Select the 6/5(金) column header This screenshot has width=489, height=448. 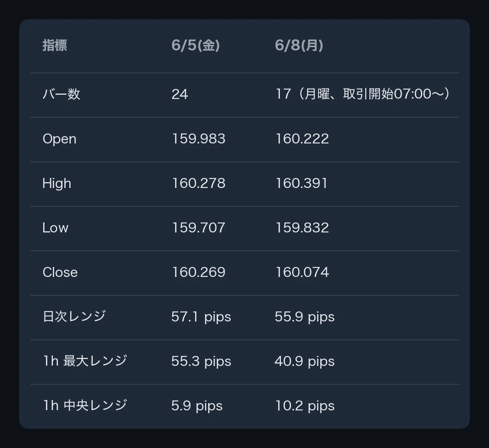coord(195,45)
